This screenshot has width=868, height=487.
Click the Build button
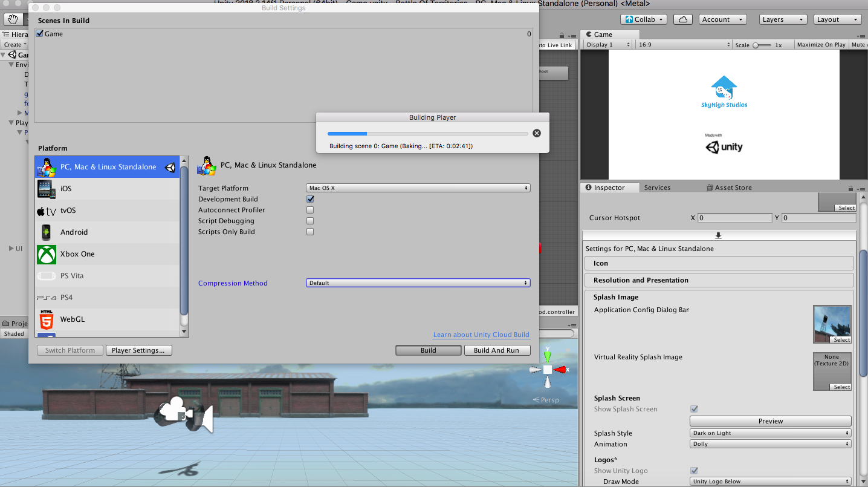429,350
